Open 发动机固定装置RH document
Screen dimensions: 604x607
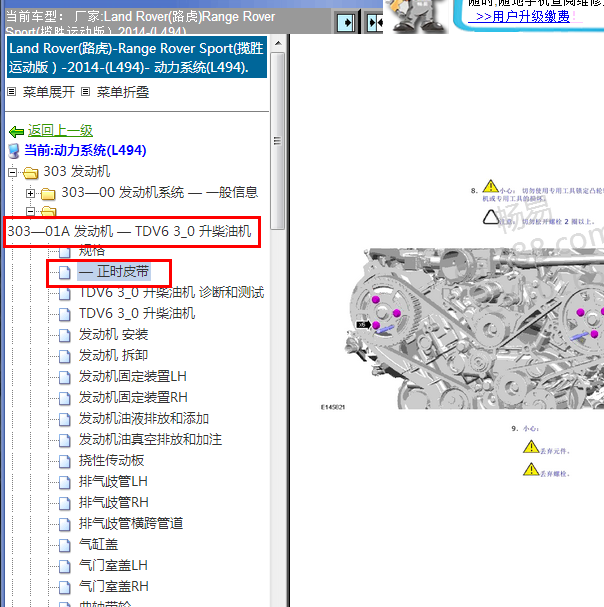tap(133, 397)
